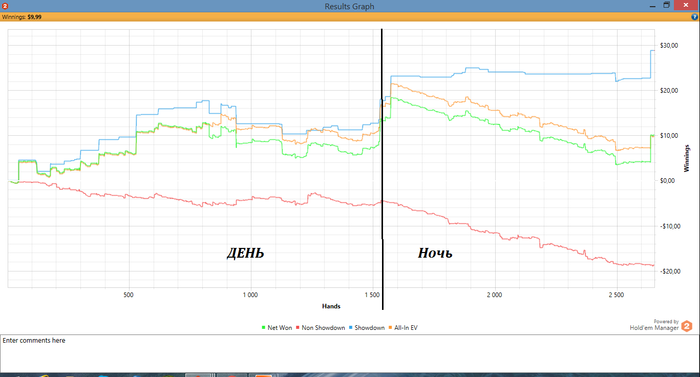
Task: Click the Winnings: $9,99 status text
Action: pyautogui.click(x=22, y=17)
